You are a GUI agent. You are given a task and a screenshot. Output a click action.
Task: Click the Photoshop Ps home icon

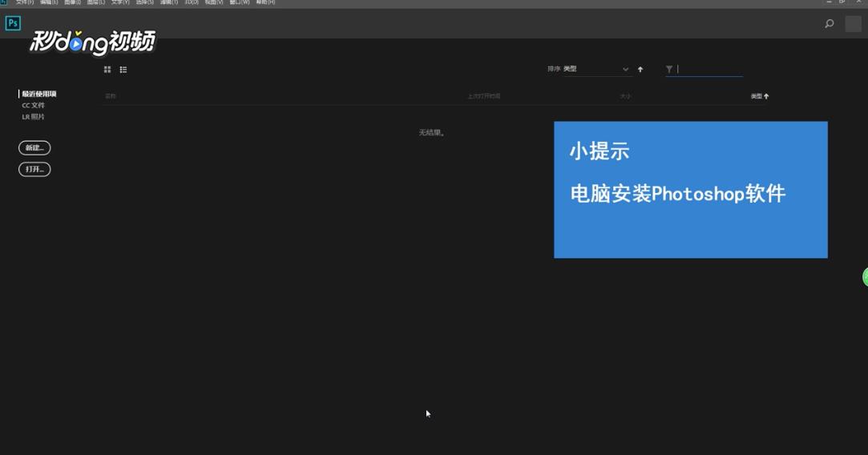(x=13, y=23)
